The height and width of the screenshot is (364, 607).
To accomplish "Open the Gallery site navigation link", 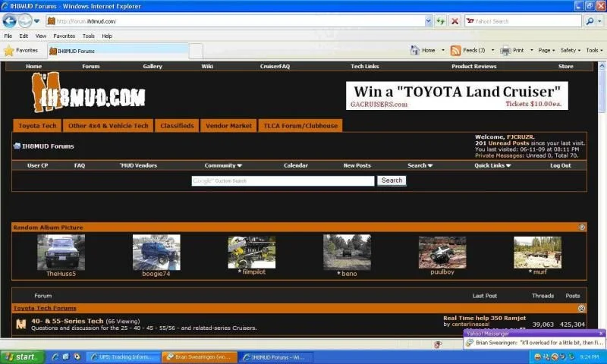I will (153, 67).
